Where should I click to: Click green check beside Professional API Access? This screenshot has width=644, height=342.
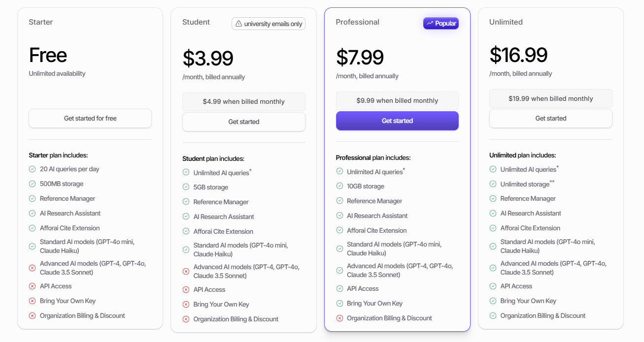pos(339,289)
